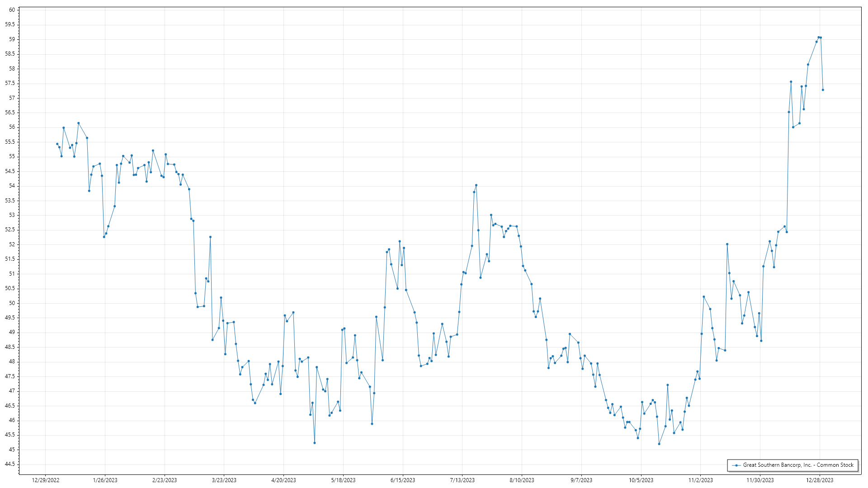Click the last data point at 57.3
This screenshot has height=488, width=868.
click(x=823, y=90)
